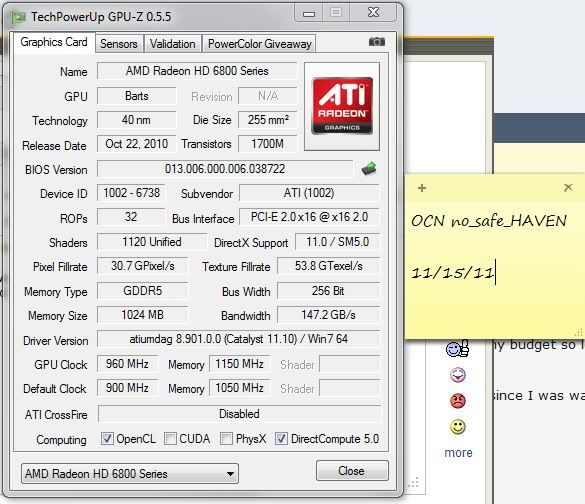Click the ATI CrossFire 'Disabled' field
This screenshot has height=504, width=585.
tap(239, 414)
